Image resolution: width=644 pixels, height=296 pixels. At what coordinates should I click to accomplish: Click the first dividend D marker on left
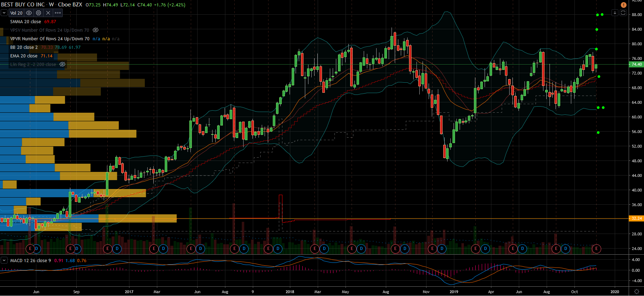pos(36,249)
